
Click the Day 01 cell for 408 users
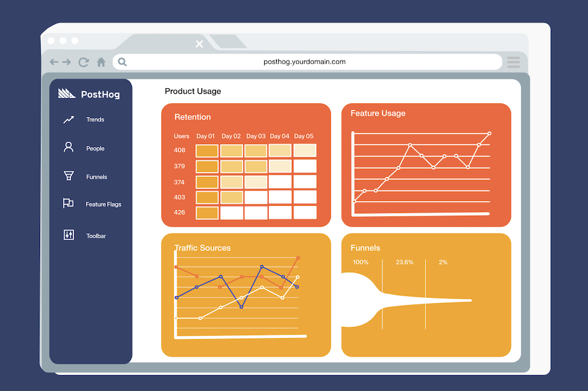coord(207,151)
